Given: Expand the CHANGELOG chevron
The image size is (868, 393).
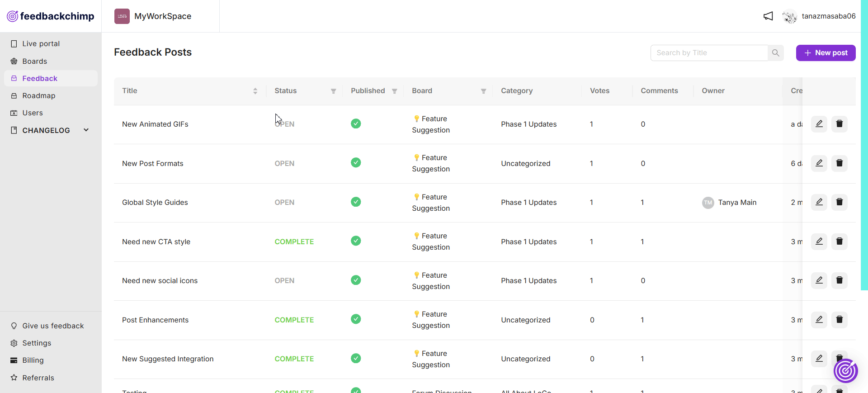Looking at the screenshot, I should point(86,130).
